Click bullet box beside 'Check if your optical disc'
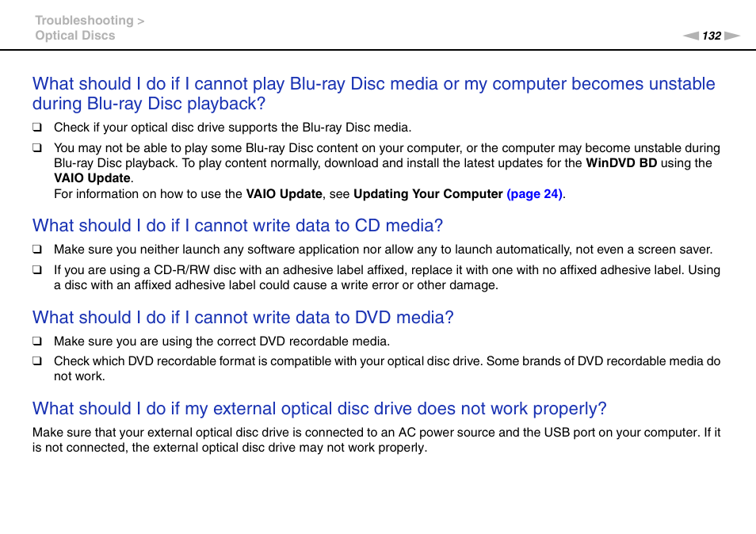 click(x=37, y=128)
